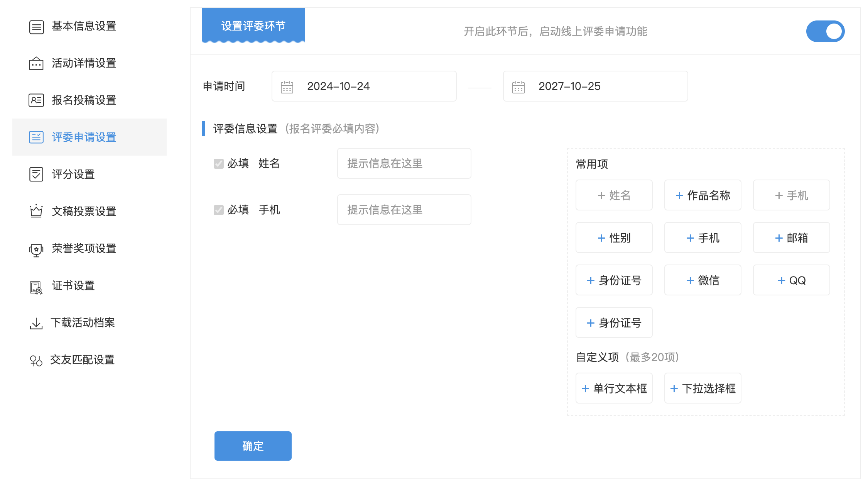
Task: Open end date picker showing 2027-10-25
Action: coord(595,86)
